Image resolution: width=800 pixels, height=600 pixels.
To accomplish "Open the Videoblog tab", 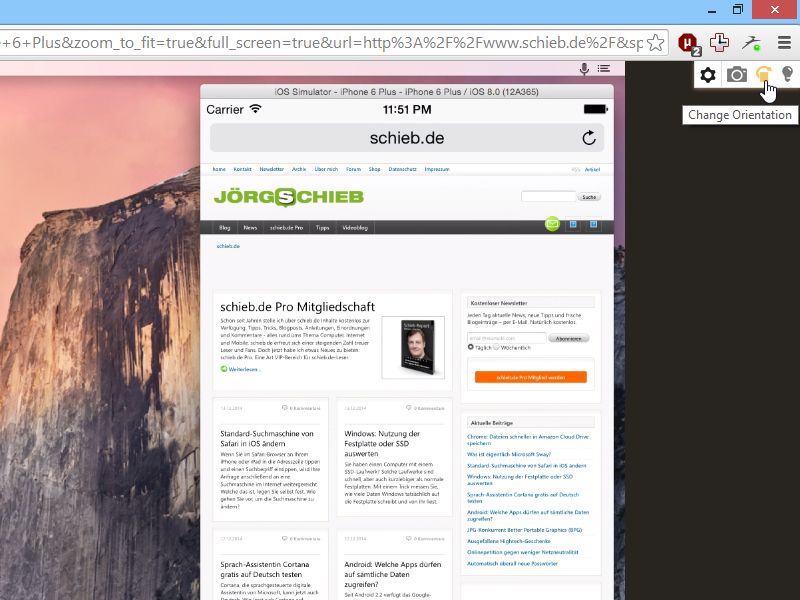I will [355, 228].
